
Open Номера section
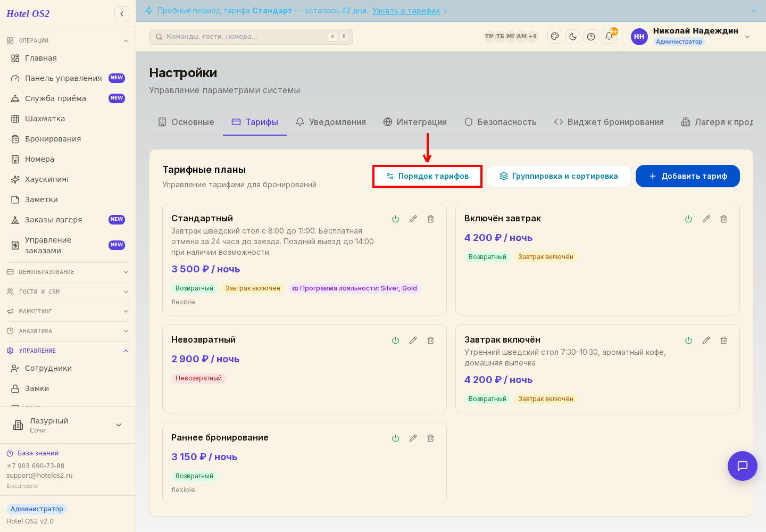pos(68,159)
